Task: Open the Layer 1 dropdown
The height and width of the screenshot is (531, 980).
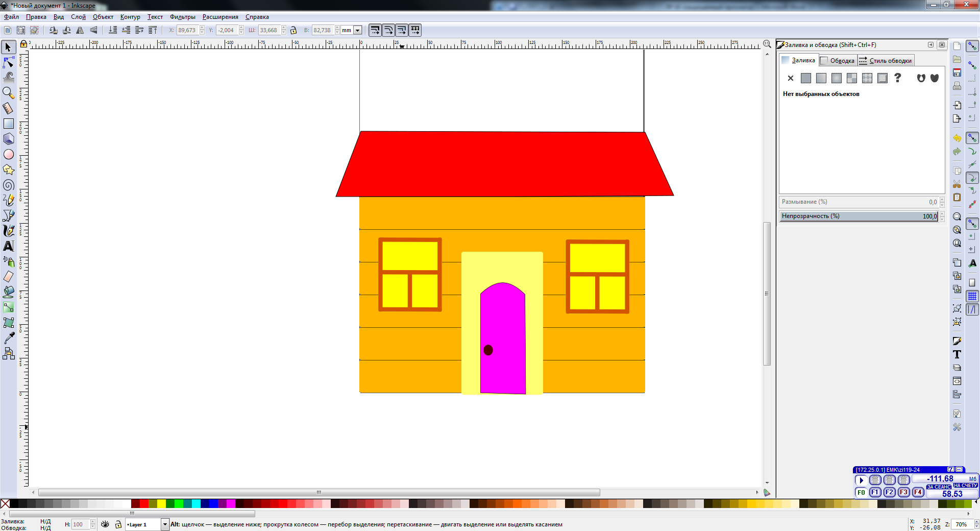Action: coord(164,524)
